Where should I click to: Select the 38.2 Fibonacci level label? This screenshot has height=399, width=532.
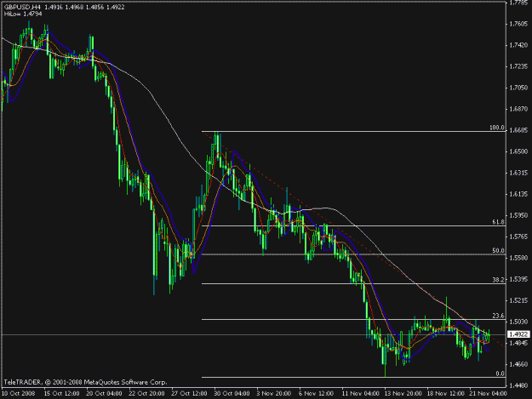tap(499, 280)
